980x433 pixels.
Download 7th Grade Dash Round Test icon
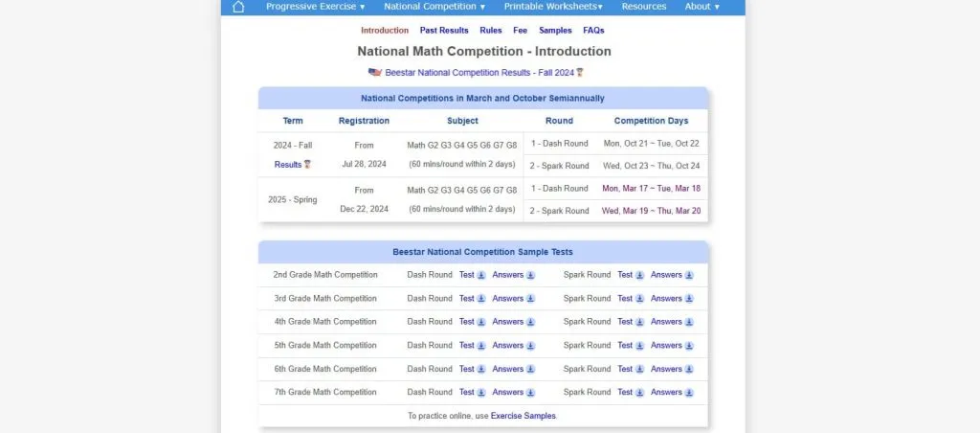pyautogui.click(x=481, y=393)
